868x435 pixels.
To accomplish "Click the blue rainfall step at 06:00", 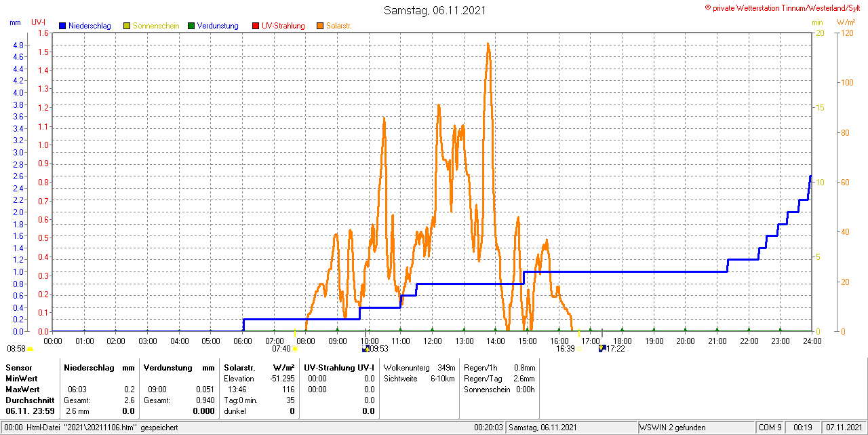I will [243, 325].
